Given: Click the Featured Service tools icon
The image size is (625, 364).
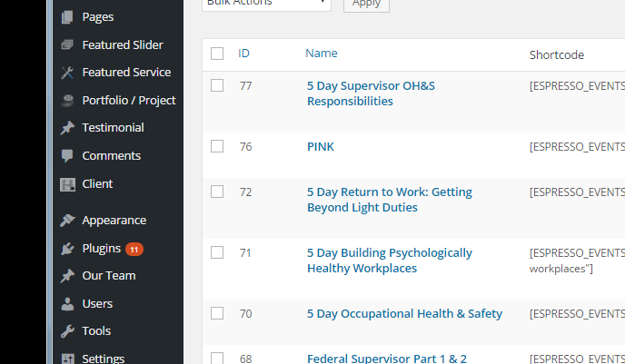Looking at the screenshot, I should point(67,73).
